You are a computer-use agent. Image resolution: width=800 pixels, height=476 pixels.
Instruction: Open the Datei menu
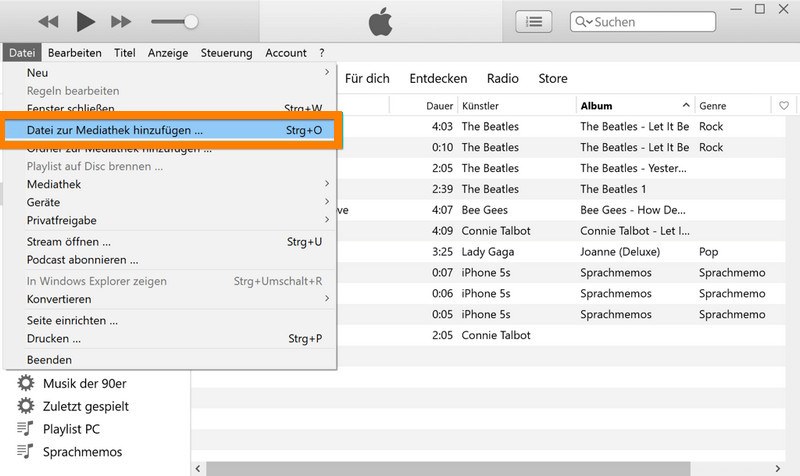pyautogui.click(x=22, y=53)
